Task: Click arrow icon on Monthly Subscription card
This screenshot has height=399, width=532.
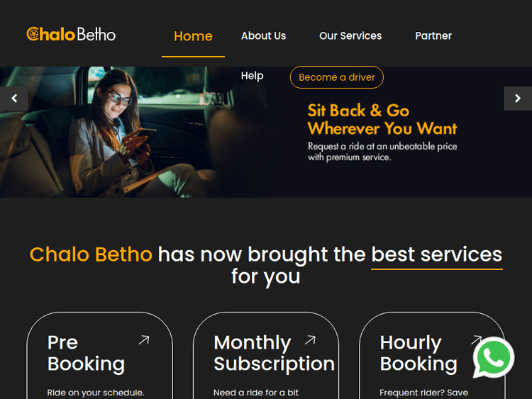Action: click(311, 339)
